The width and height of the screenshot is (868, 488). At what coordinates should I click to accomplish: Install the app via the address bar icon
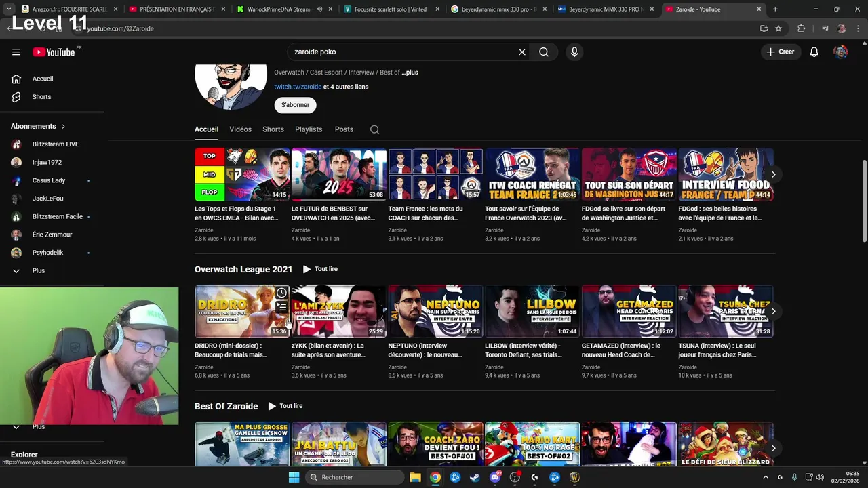764,28
